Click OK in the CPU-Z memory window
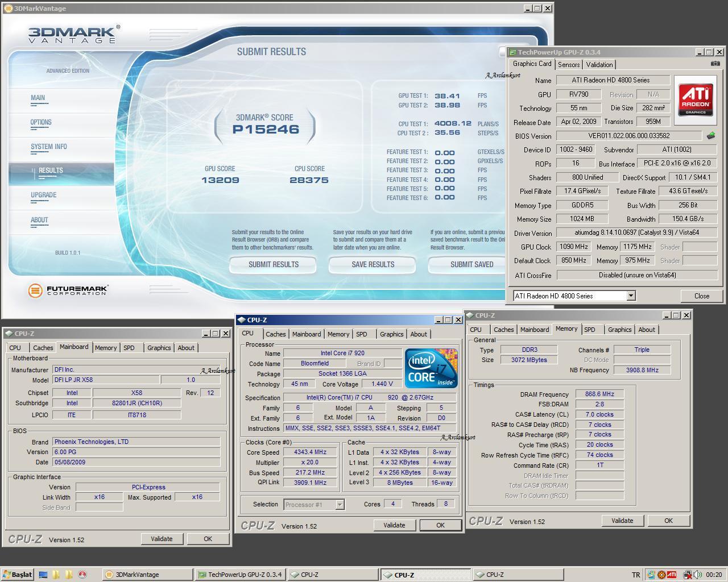 [668, 521]
